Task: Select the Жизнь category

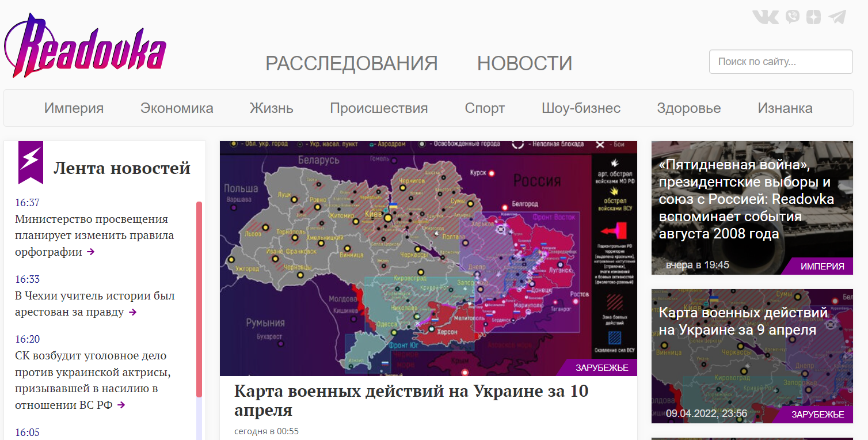Action: (272, 108)
